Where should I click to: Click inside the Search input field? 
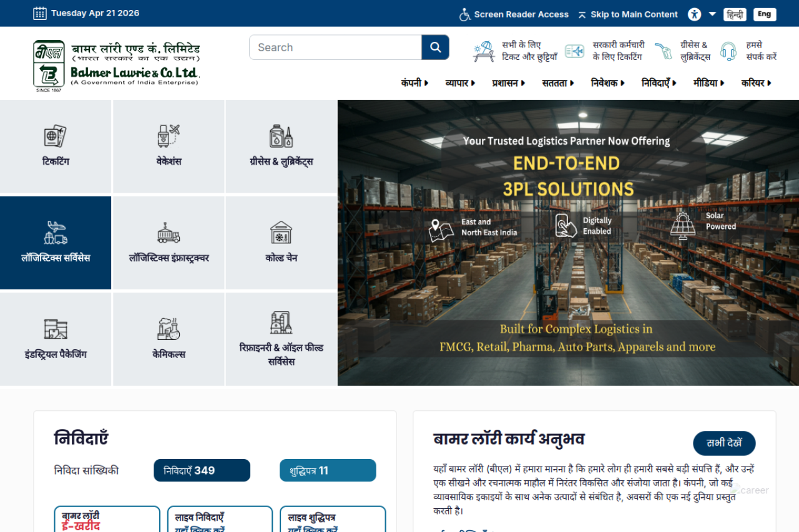[x=335, y=47]
